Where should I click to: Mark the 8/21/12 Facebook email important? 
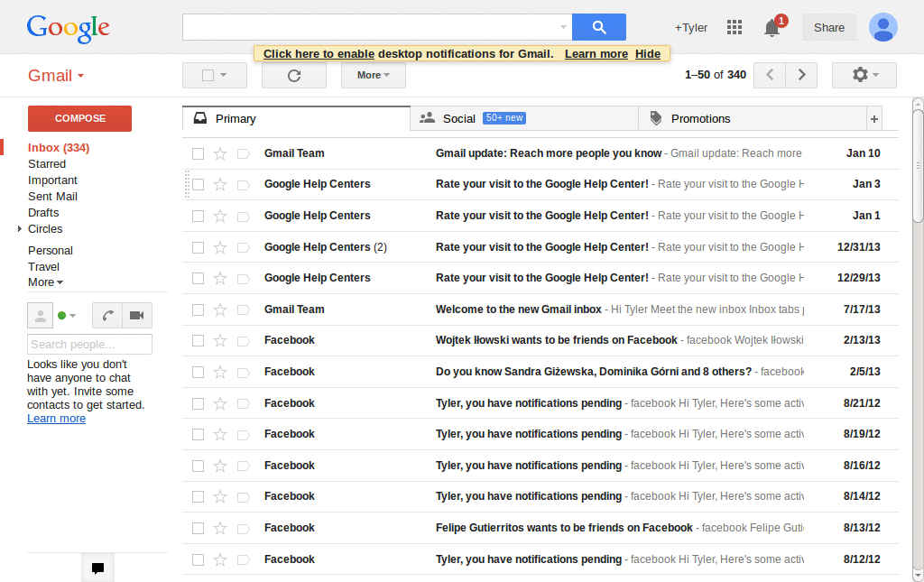[243, 403]
